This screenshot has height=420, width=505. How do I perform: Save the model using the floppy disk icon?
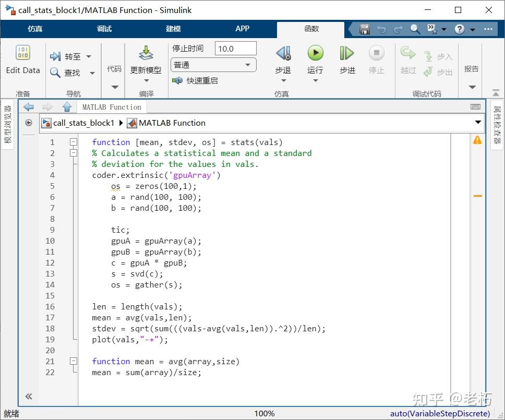tap(364, 29)
